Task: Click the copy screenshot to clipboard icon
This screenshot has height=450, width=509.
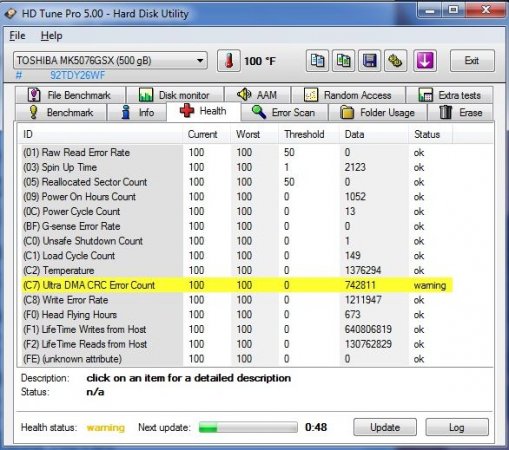Action: (x=343, y=61)
